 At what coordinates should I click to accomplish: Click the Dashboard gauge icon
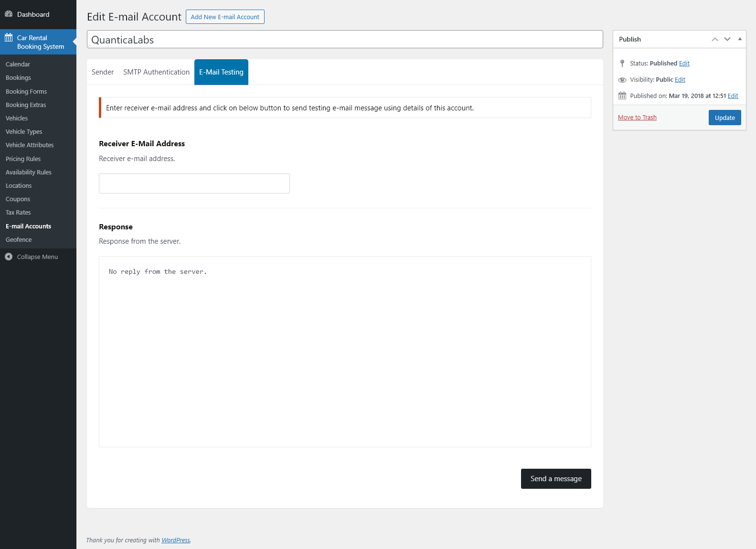(x=9, y=14)
